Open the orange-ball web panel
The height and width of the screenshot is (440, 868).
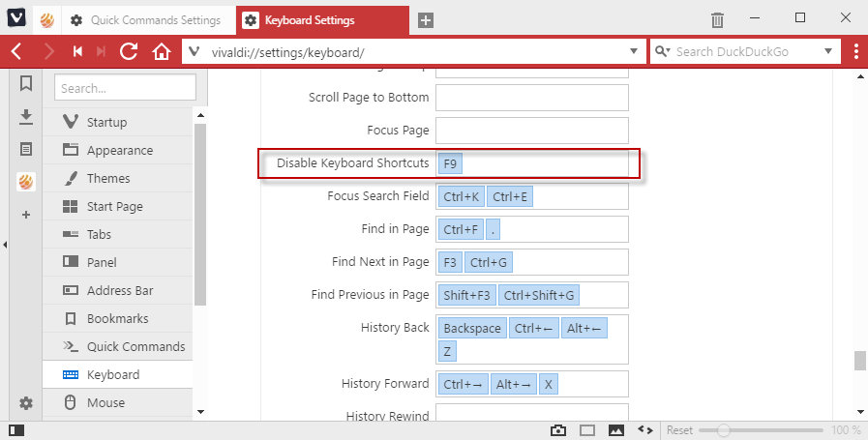[x=26, y=182]
